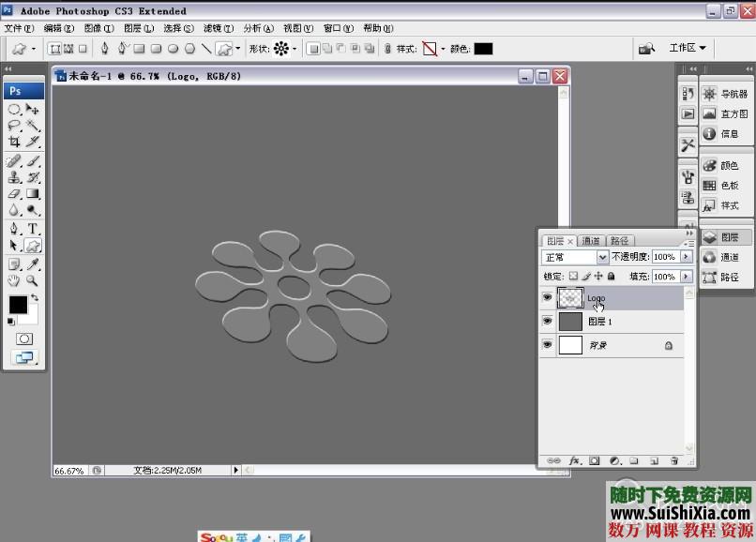Delete layer using trash icon
756x542 pixels.
(673, 461)
